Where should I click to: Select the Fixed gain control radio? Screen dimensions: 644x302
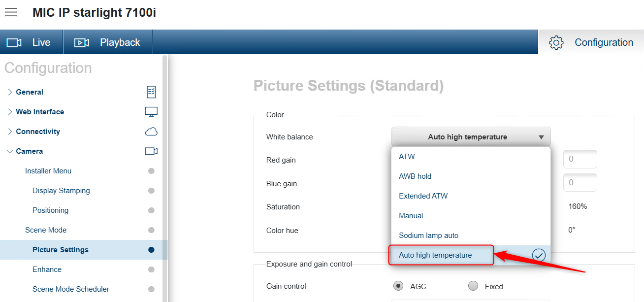tap(473, 286)
